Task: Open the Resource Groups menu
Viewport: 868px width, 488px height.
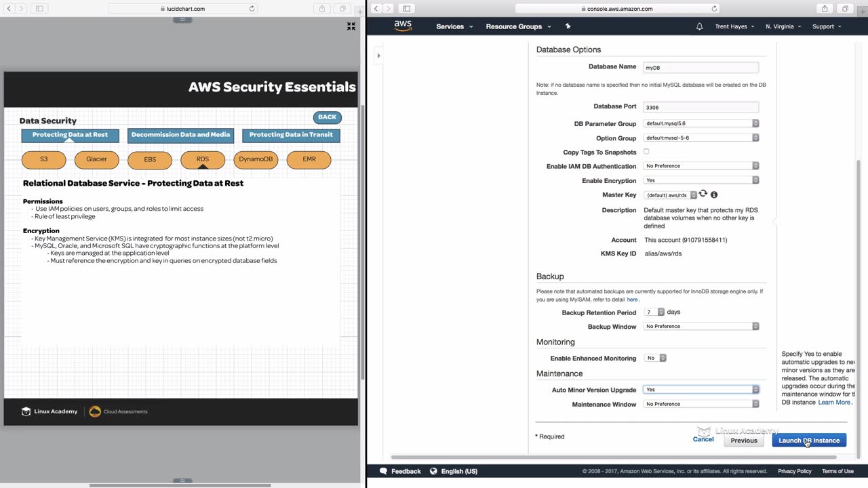Action: click(x=519, y=26)
